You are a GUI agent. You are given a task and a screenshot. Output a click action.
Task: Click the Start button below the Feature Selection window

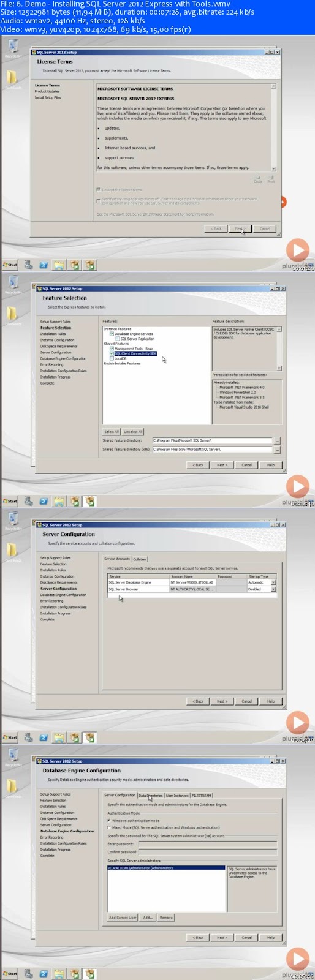point(10,501)
